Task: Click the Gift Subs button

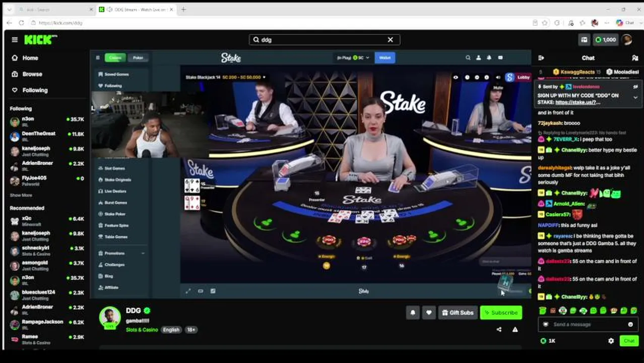Action: coord(458,313)
